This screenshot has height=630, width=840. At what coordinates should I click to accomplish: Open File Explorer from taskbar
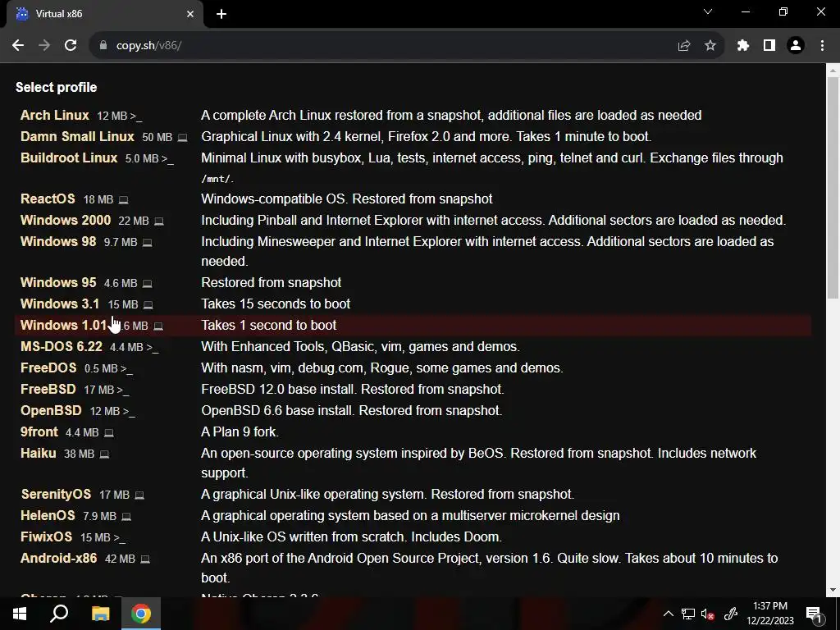coord(100,614)
